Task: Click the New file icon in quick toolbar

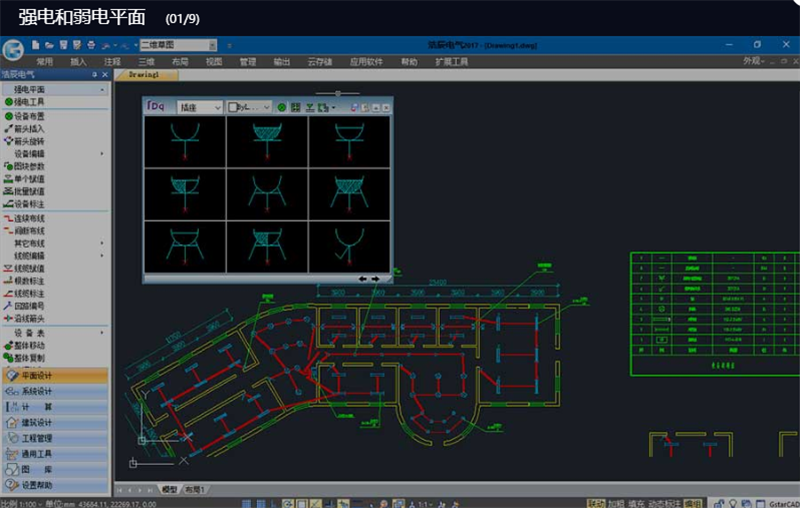Action: tap(37, 45)
